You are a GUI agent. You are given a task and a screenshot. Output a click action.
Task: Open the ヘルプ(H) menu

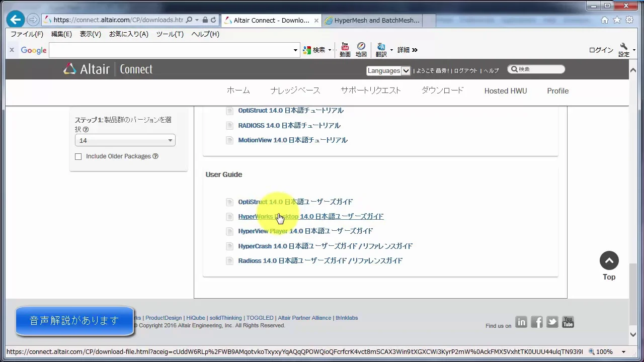click(x=205, y=34)
